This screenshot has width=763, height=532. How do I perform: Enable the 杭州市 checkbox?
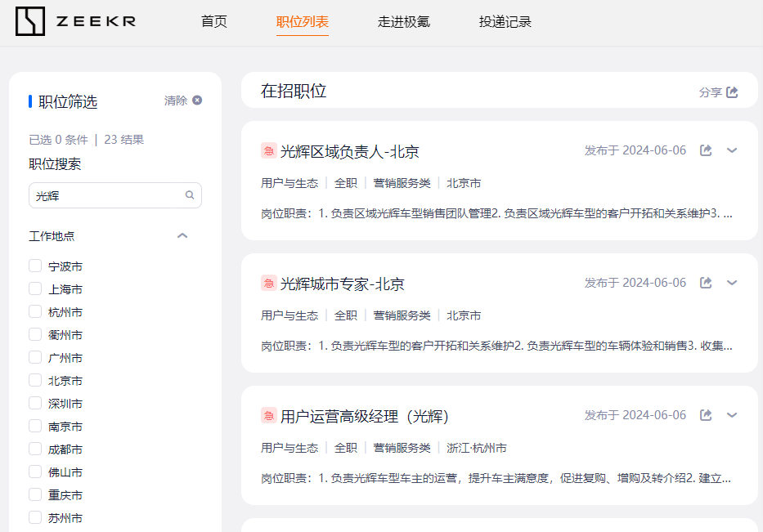(35, 311)
